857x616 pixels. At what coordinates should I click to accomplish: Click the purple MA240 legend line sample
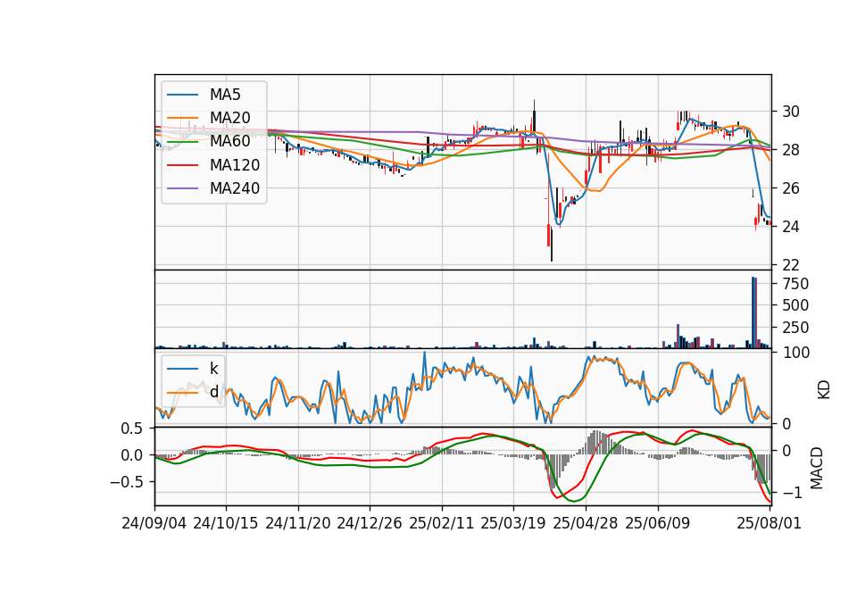[182, 188]
